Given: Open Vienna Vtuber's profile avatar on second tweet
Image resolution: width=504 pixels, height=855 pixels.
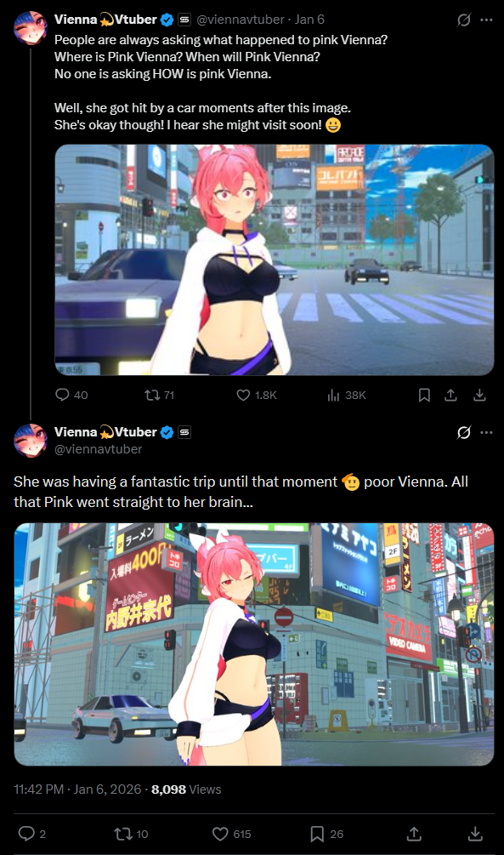Looking at the screenshot, I should tap(31, 440).
